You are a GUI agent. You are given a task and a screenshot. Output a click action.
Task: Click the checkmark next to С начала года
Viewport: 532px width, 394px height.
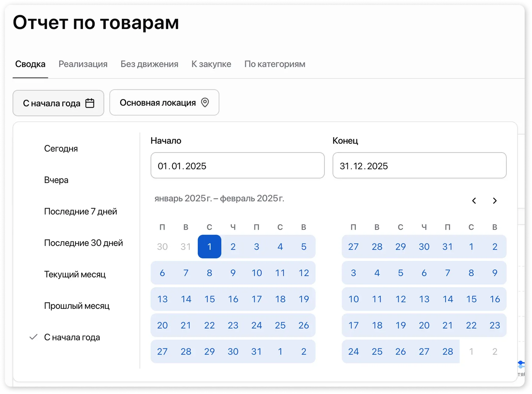[x=33, y=337]
